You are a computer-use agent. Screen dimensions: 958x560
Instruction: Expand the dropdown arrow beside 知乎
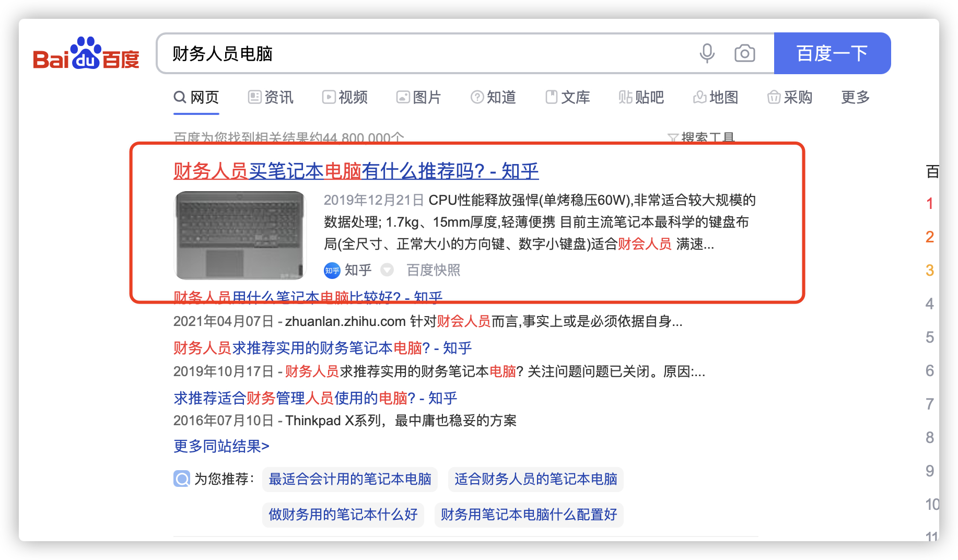pyautogui.click(x=387, y=270)
